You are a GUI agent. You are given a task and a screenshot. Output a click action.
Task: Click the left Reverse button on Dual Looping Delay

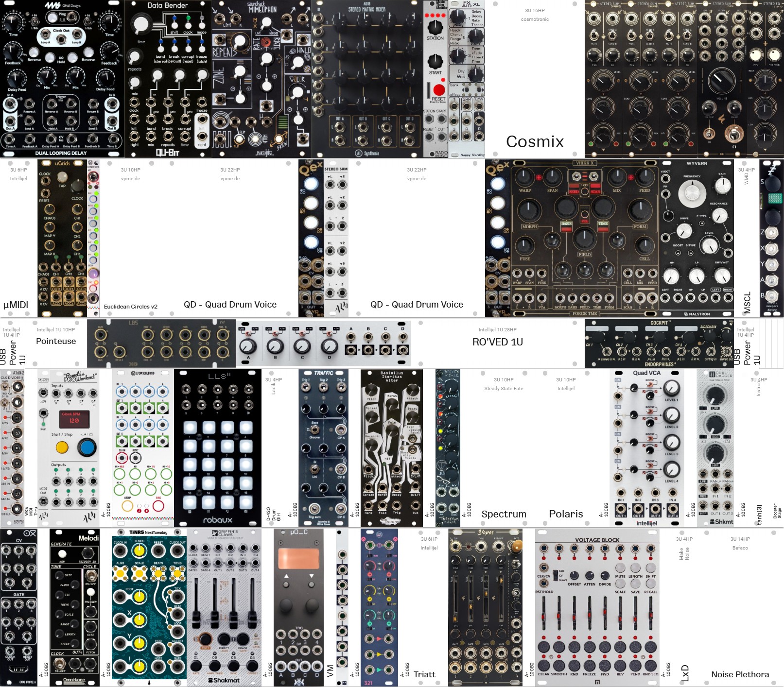34,52
